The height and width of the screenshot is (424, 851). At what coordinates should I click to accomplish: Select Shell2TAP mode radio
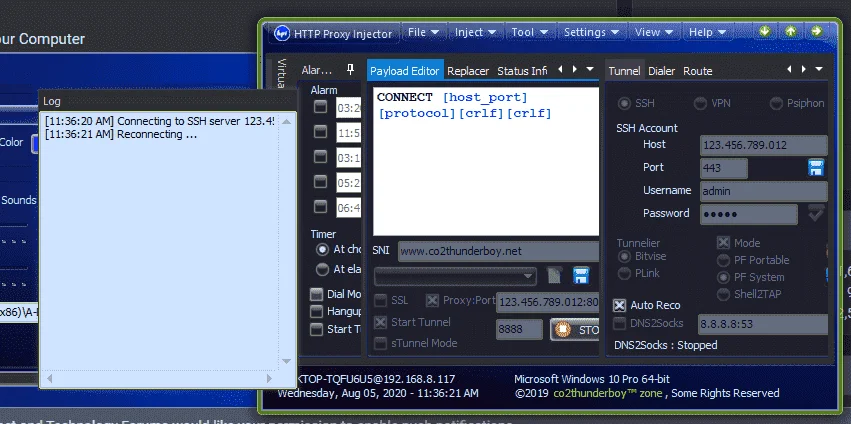tap(723, 294)
